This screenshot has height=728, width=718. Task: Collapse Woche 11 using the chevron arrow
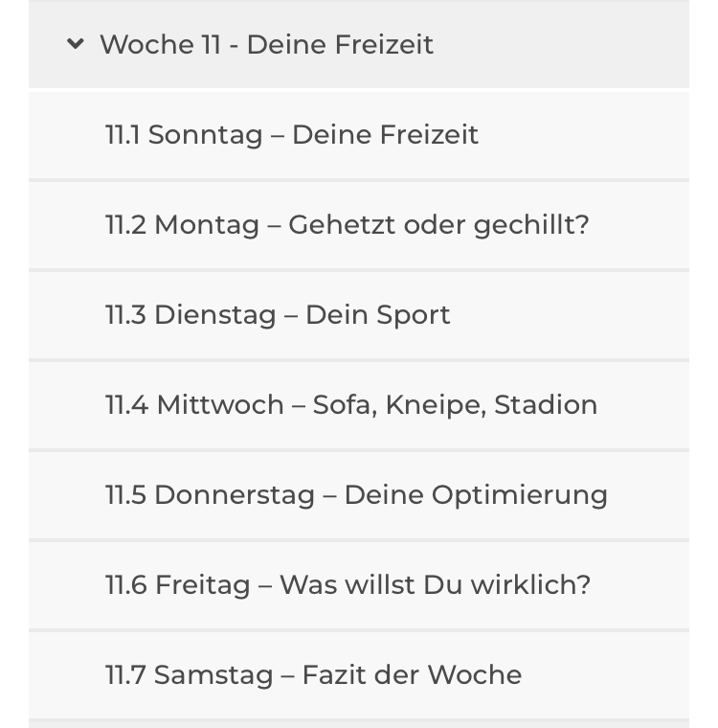tap(76, 44)
